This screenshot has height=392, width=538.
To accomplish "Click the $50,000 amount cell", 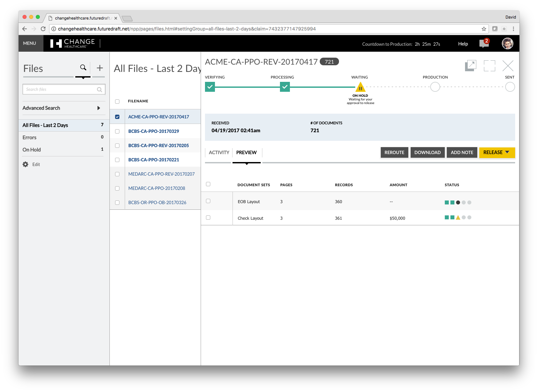I will (x=397, y=218).
